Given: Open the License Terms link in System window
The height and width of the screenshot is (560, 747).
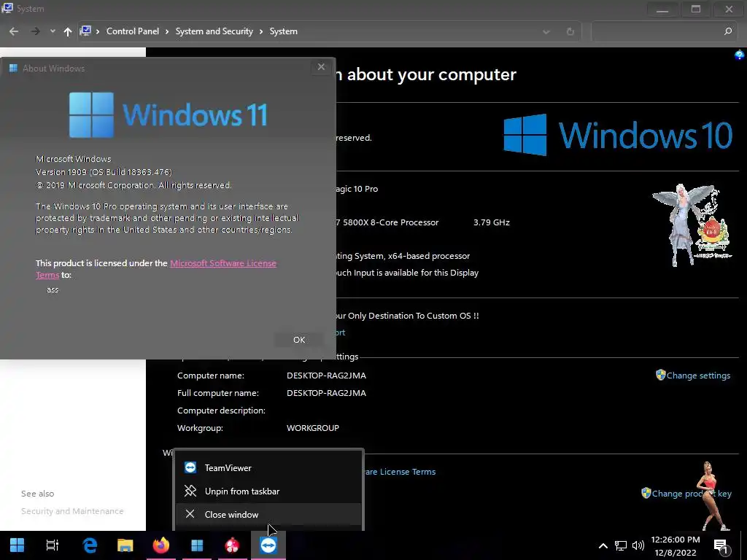Looking at the screenshot, I should tap(400, 472).
